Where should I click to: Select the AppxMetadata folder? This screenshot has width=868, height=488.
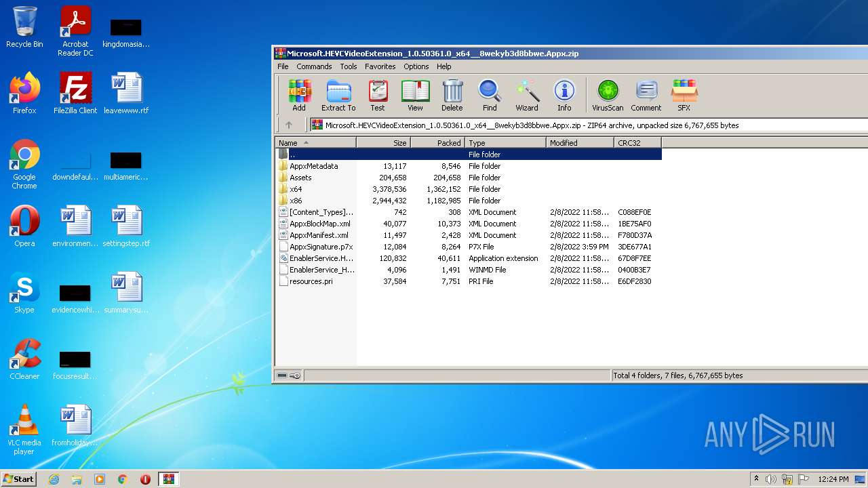(x=469, y=166)
